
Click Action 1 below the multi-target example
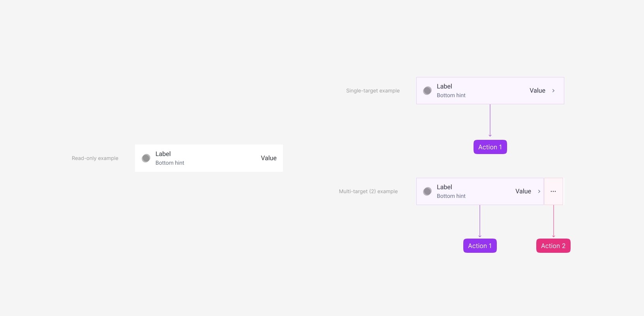[480, 245]
